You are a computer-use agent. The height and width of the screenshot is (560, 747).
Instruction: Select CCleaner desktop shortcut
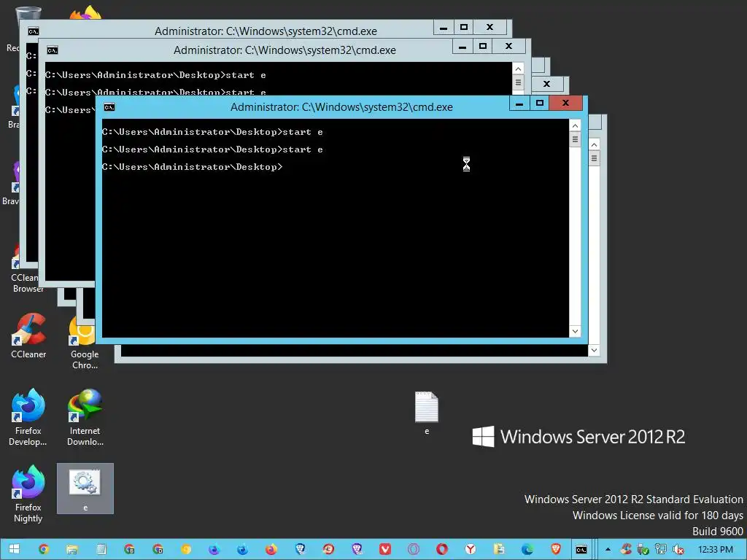(28, 336)
